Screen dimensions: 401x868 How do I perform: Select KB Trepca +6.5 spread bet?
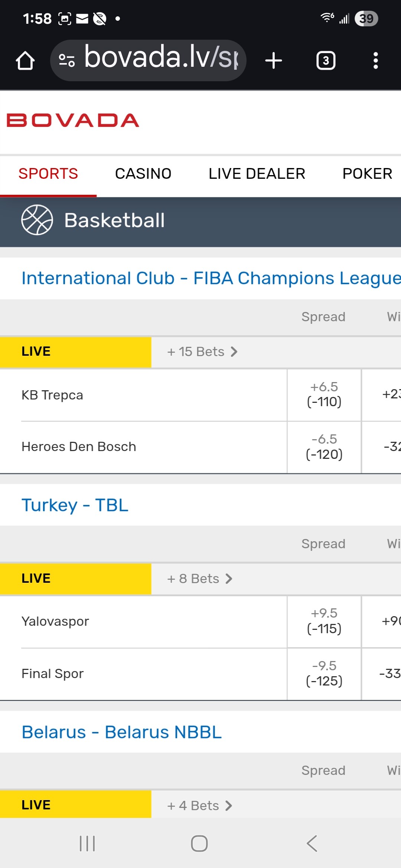click(324, 394)
